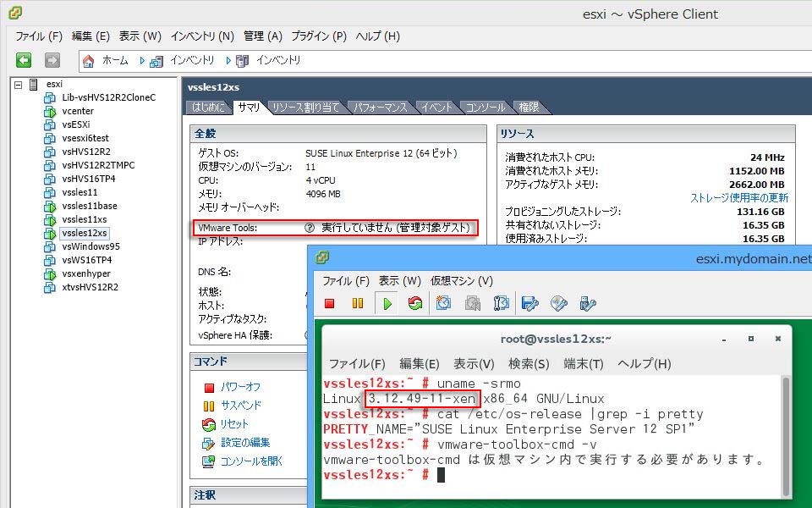
Task: Open the プラグイン (P) menu
Action: click(319, 36)
